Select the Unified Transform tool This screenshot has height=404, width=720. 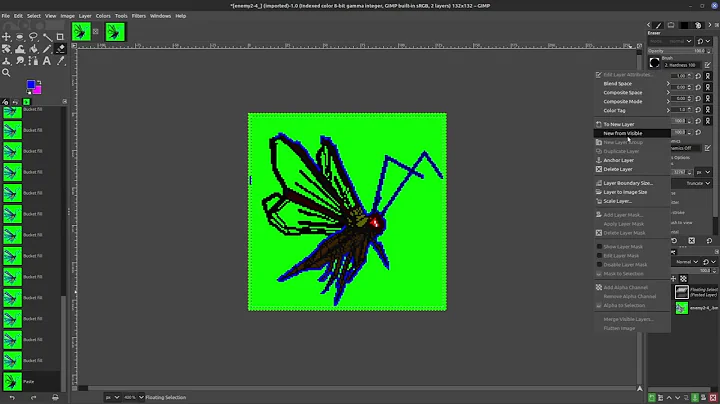click(6, 49)
